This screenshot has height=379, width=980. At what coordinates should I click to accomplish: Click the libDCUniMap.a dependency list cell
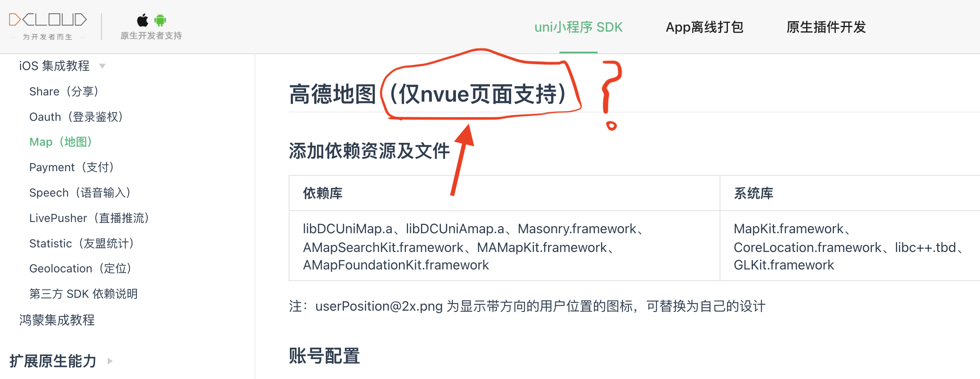point(505,246)
